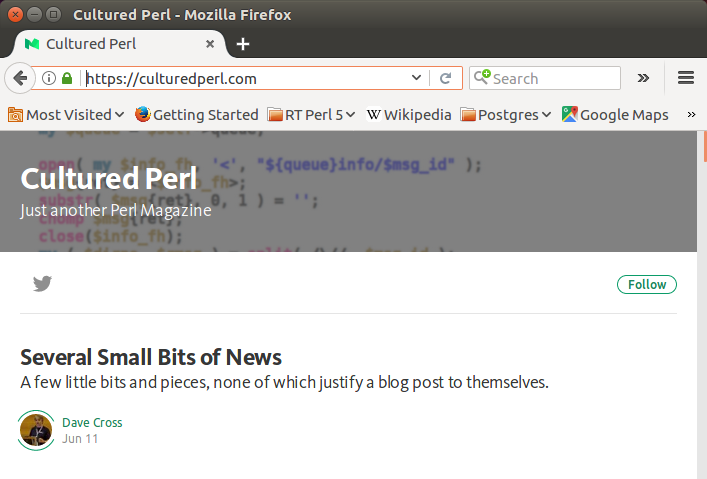Click the new tab plus button
The width and height of the screenshot is (707, 479).
click(x=243, y=44)
